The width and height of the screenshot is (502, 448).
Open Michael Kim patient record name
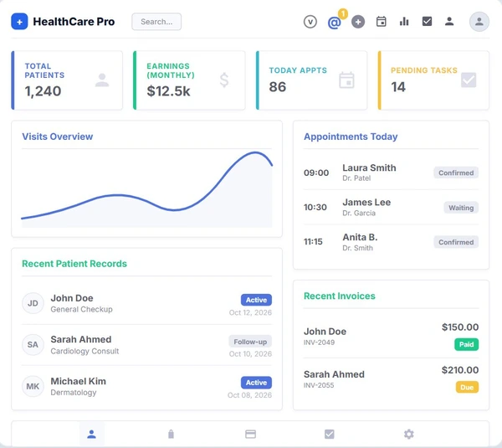point(79,381)
